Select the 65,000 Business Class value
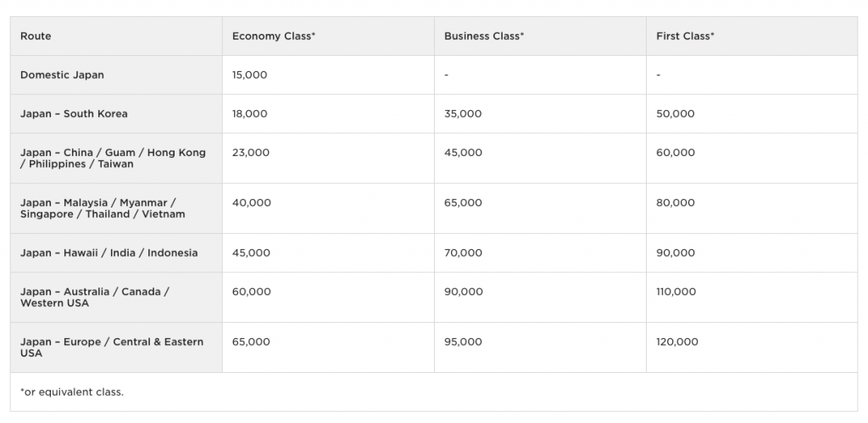This screenshot has width=868, height=423. click(x=463, y=203)
